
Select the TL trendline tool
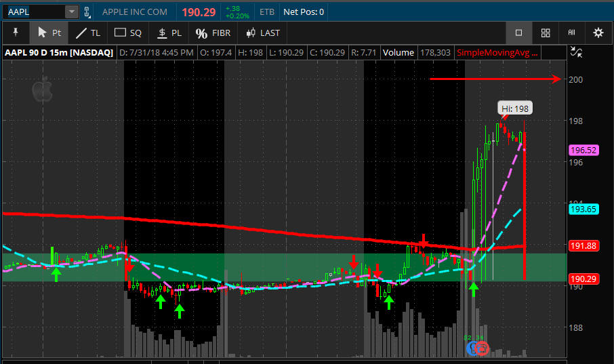click(x=87, y=33)
